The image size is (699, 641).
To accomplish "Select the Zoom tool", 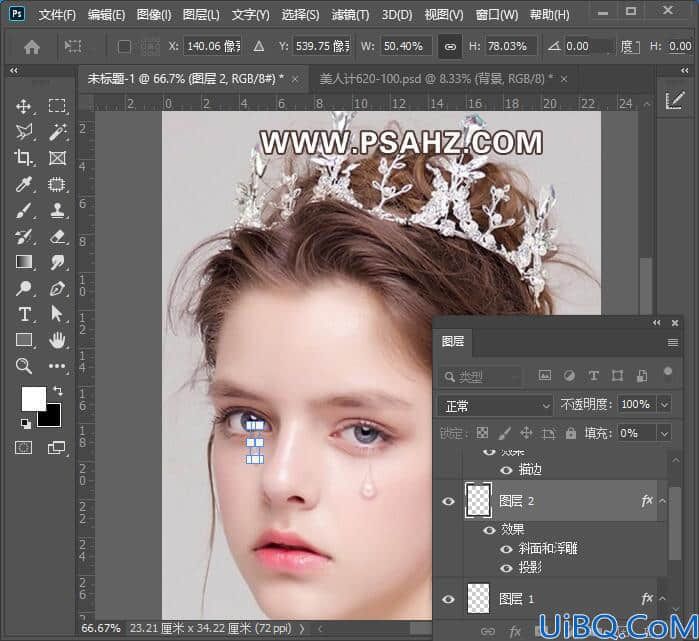I will [24, 366].
